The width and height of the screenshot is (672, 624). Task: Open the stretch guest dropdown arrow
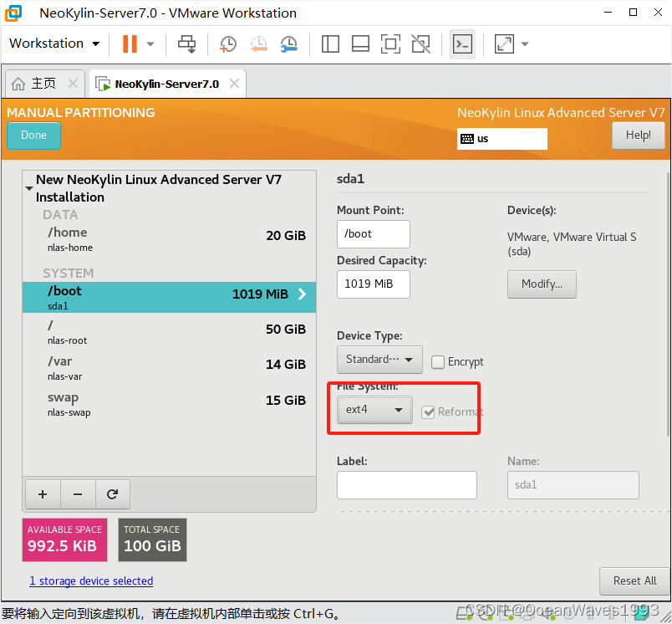click(x=525, y=43)
